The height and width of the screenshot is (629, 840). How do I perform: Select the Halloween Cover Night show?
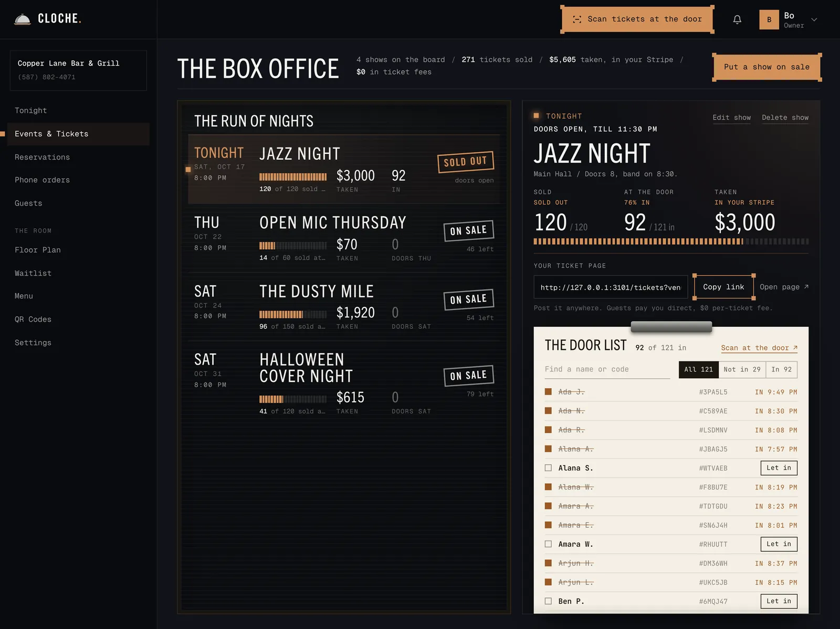(x=344, y=383)
